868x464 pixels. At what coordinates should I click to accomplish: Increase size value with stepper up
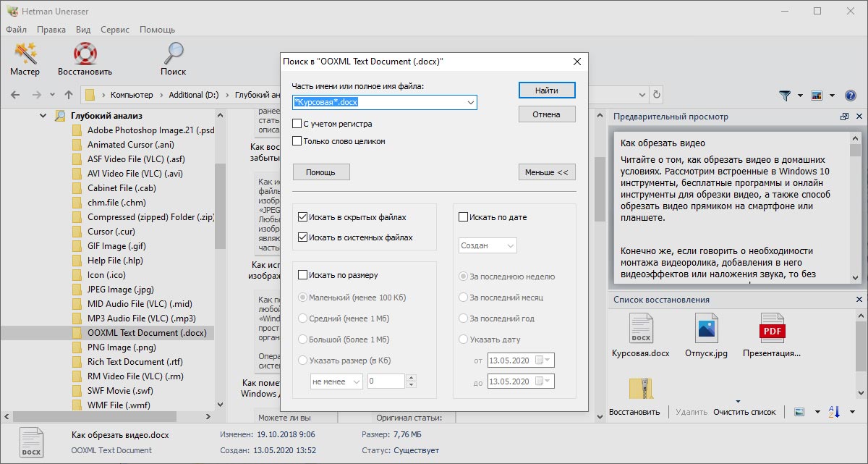click(412, 378)
